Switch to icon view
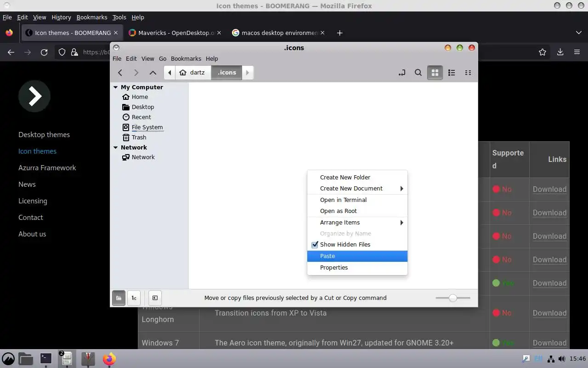 pyautogui.click(x=435, y=73)
